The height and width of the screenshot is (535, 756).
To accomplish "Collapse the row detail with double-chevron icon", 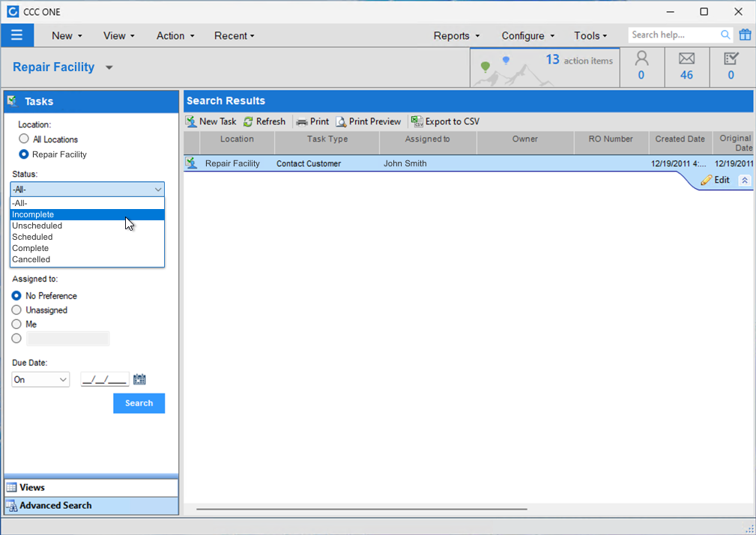I will (745, 181).
